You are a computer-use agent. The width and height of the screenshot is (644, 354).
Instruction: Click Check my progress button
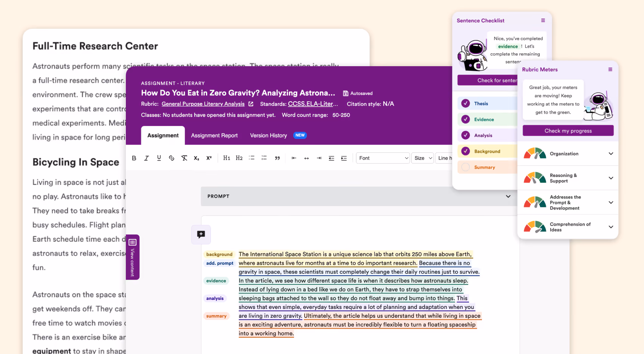click(x=568, y=131)
